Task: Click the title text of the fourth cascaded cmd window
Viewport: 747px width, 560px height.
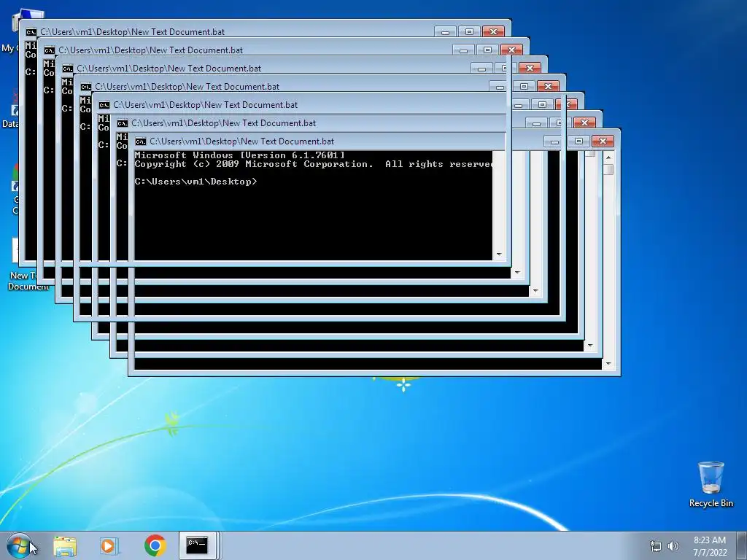Action: point(187,87)
